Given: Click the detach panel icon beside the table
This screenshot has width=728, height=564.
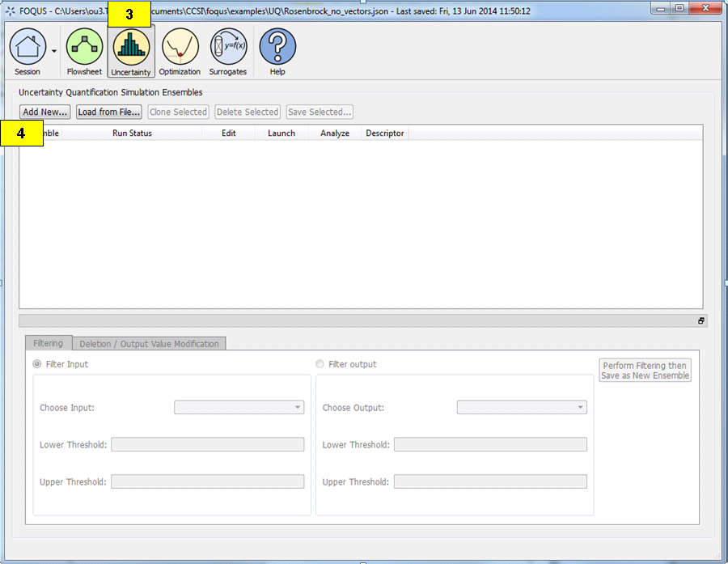Looking at the screenshot, I should pyautogui.click(x=700, y=320).
